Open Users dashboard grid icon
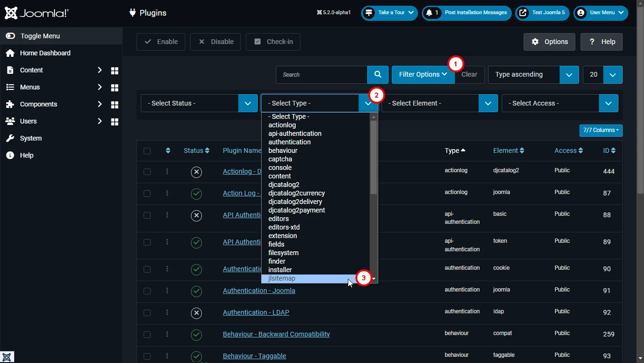 pyautogui.click(x=114, y=122)
